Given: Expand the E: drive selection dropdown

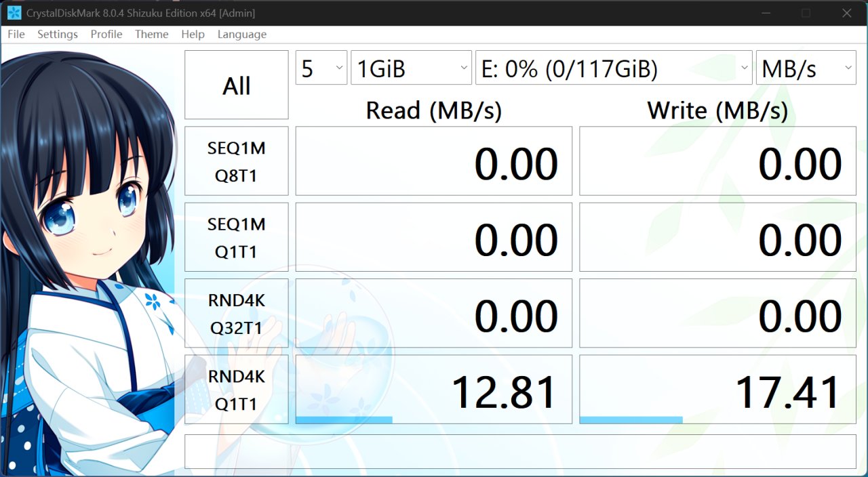Looking at the screenshot, I should tap(614, 68).
